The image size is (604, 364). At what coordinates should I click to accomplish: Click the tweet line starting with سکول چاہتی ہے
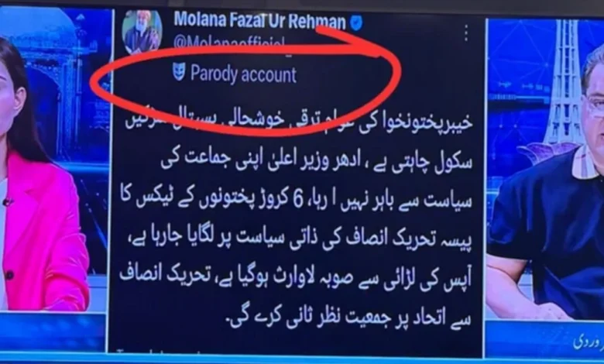[316, 162]
